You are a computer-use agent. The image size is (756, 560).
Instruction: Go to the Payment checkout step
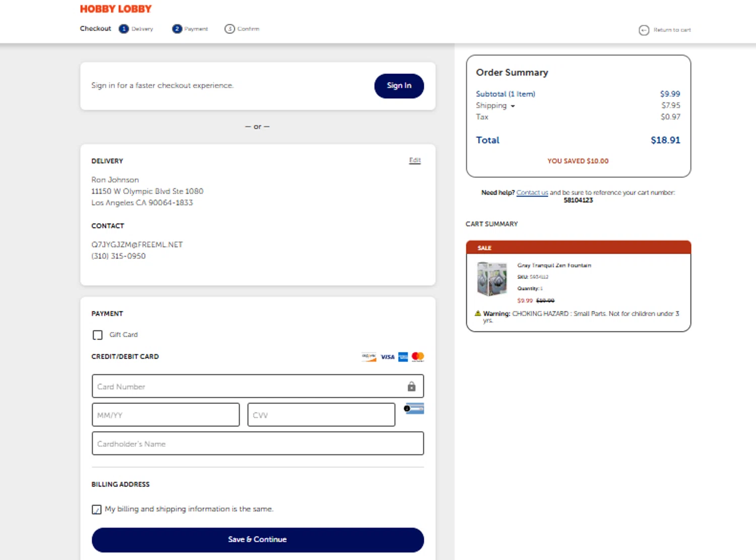click(190, 29)
